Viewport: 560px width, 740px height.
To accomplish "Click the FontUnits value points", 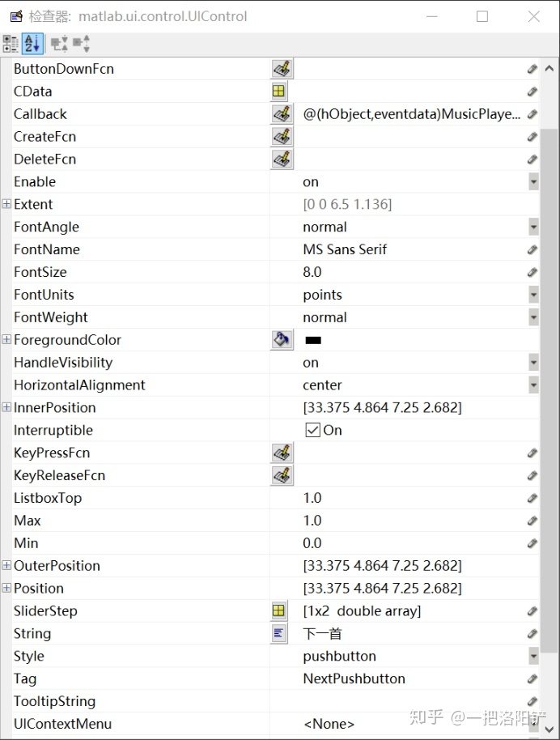I will [x=323, y=295].
